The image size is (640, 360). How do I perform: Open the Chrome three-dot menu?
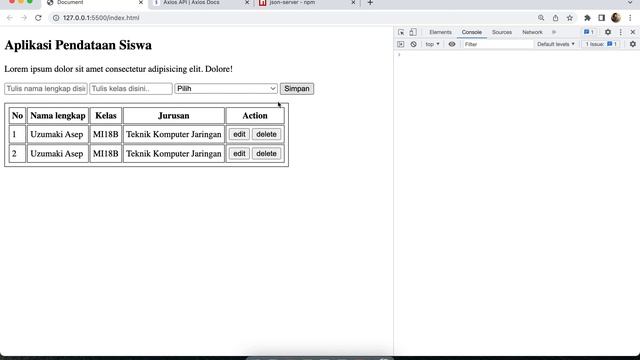point(630,18)
